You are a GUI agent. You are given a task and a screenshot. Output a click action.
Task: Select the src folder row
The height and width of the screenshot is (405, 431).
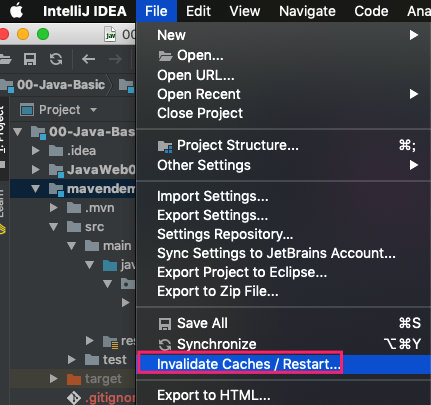[73, 227]
